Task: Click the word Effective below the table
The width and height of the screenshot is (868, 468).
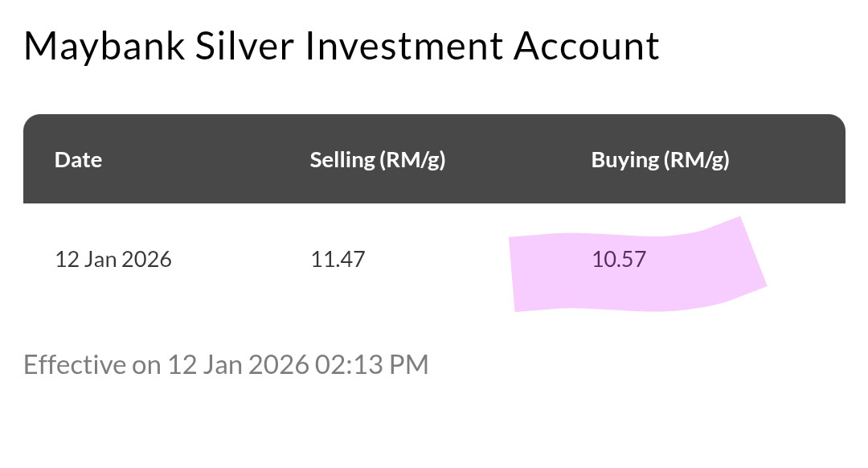Action: tap(75, 364)
